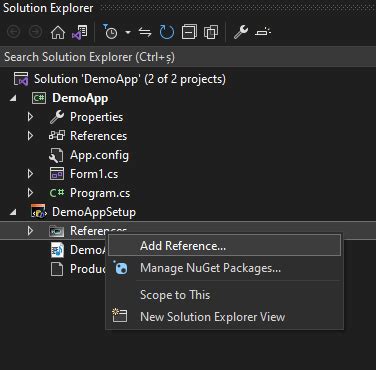Click the references icon under DemoApp
Image resolution: width=376 pixels, height=370 pixels.
(x=57, y=136)
